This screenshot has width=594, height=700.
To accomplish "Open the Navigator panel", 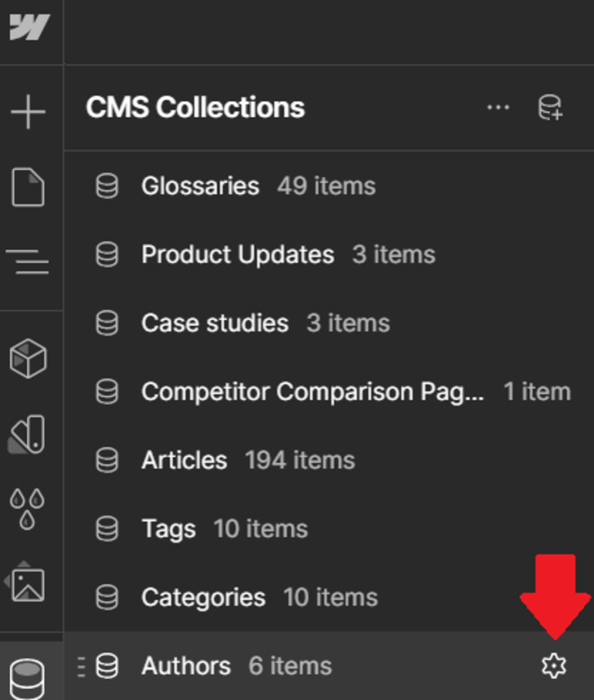I will (x=29, y=261).
